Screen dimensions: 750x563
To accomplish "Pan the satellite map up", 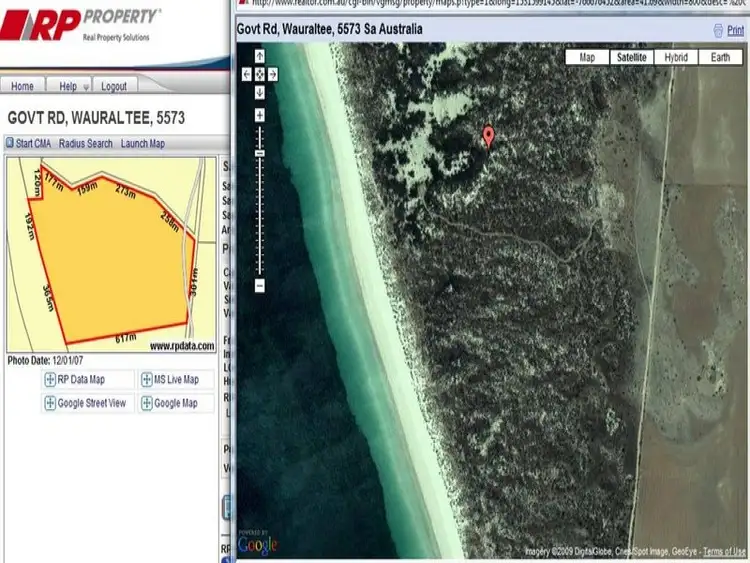I will 259,56.
